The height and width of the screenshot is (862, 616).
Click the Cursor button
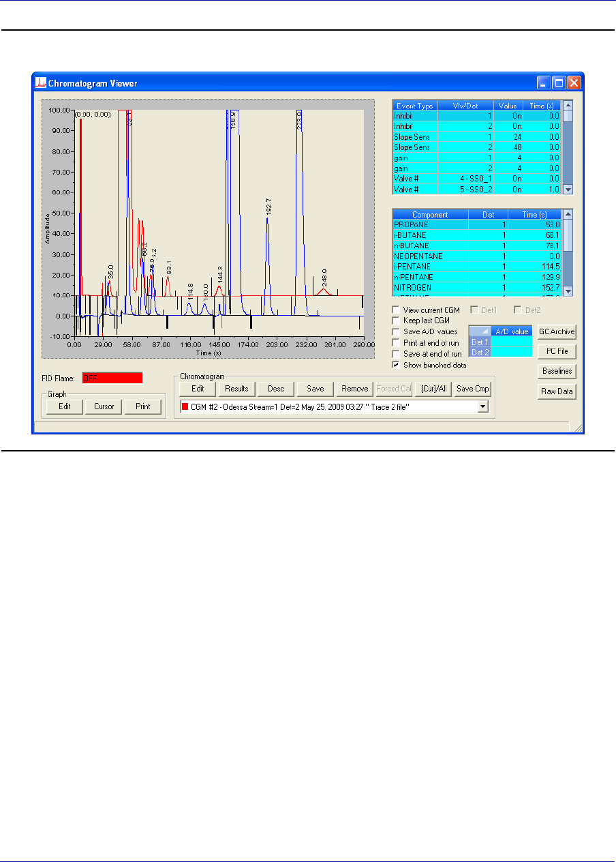[104, 407]
